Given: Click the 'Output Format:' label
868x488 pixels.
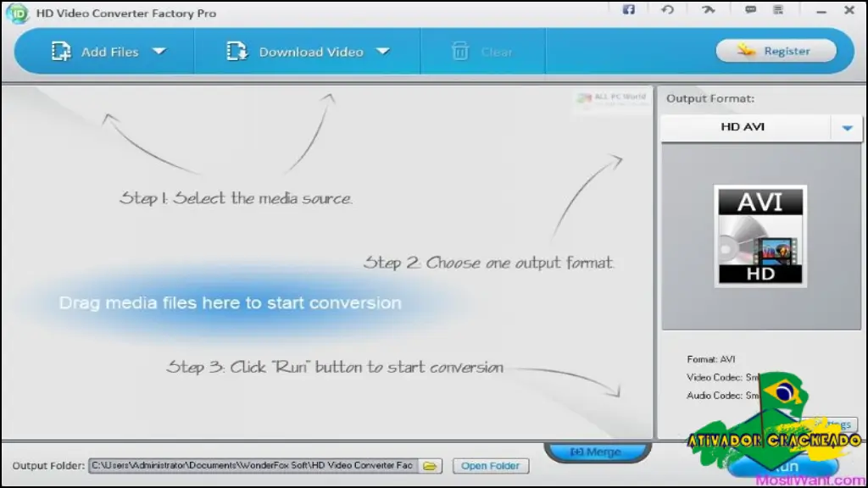Looking at the screenshot, I should 710,98.
